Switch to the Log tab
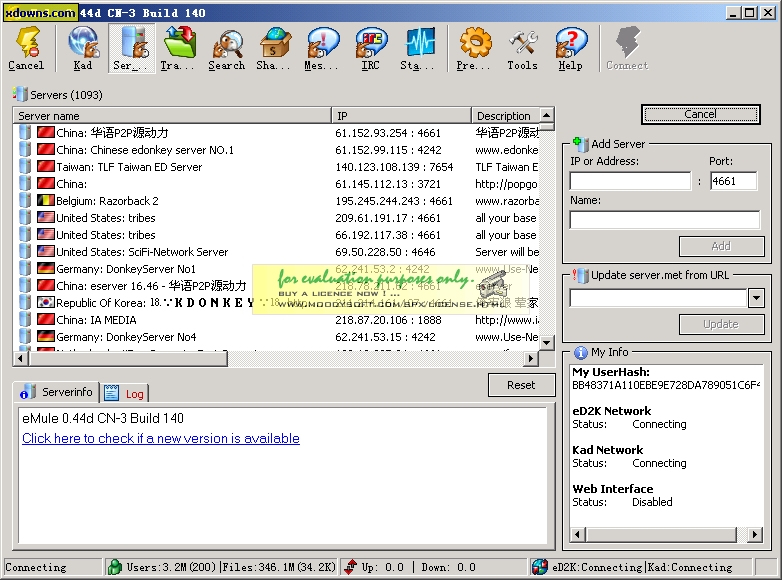 click(x=125, y=393)
